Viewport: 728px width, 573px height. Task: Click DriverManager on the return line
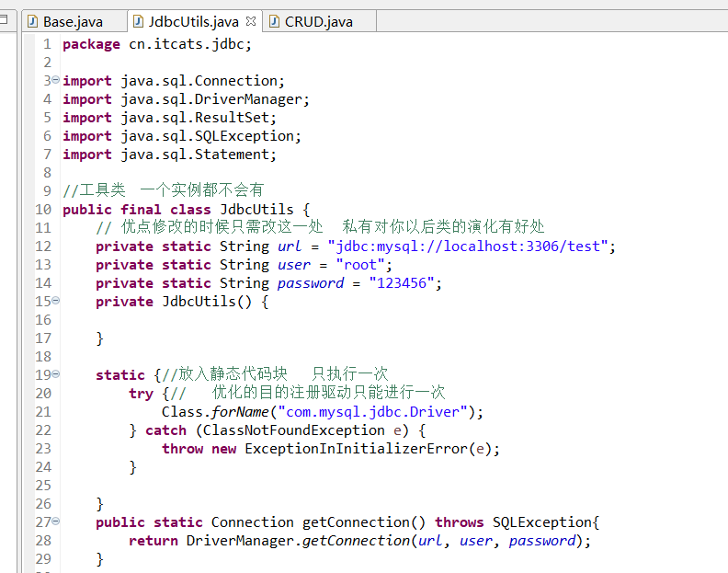pyautogui.click(x=240, y=541)
